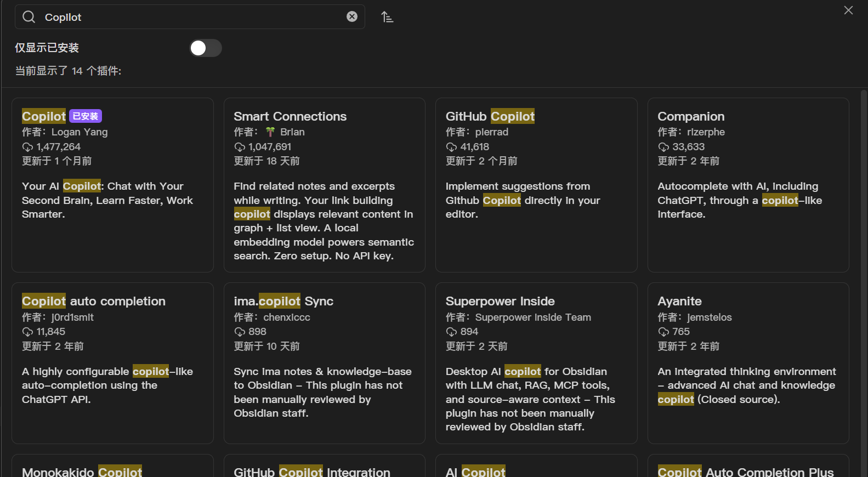Click the download icon beside 898
868x477 pixels.
(x=240, y=332)
